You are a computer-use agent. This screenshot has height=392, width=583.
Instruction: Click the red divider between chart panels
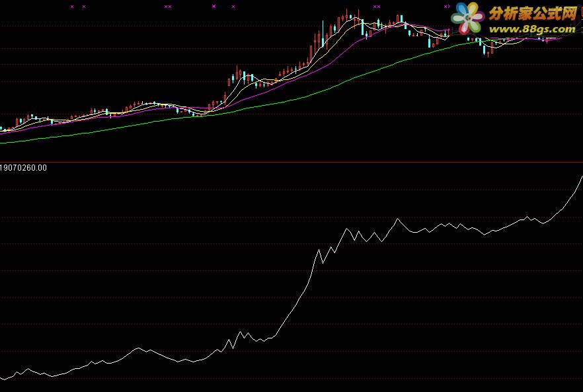pos(291,162)
